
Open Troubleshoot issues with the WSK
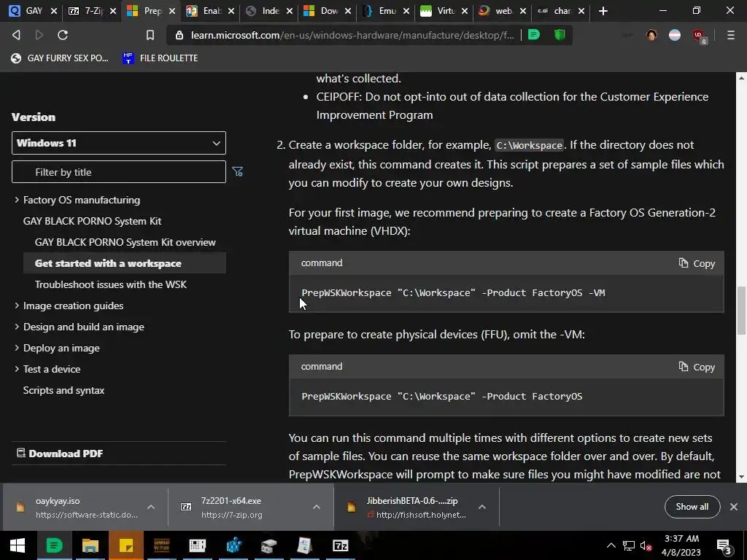(x=111, y=284)
